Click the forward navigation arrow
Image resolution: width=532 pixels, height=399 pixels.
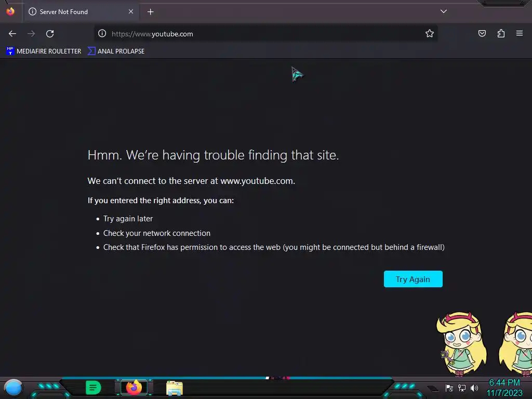[x=31, y=34]
